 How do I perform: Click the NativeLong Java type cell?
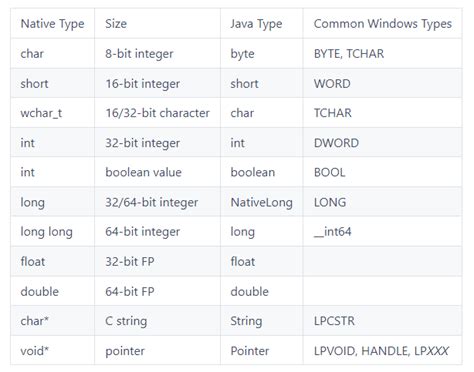click(262, 202)
